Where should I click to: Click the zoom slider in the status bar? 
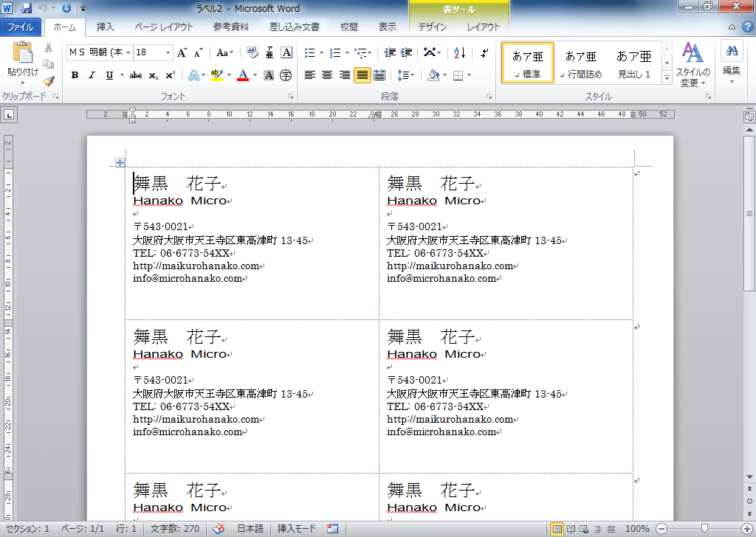click(705, 529)
